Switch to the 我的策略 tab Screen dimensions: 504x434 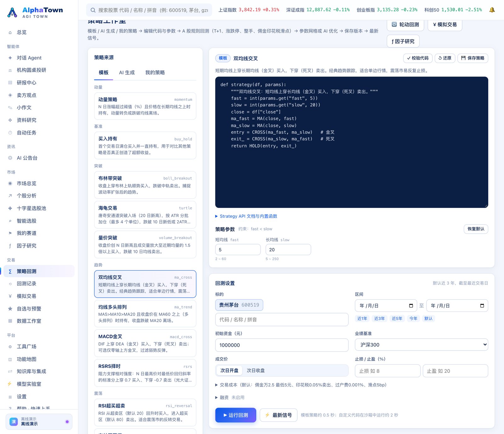[155, 72]
